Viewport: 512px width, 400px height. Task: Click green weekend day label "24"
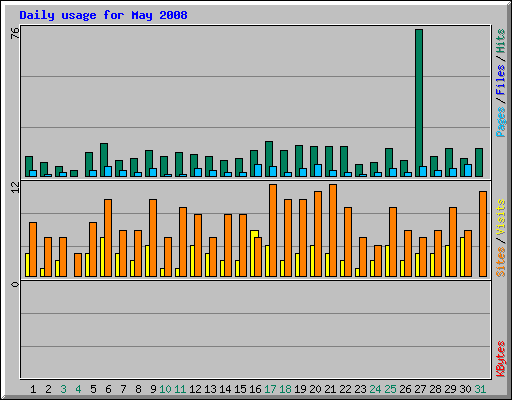point(375,389)
